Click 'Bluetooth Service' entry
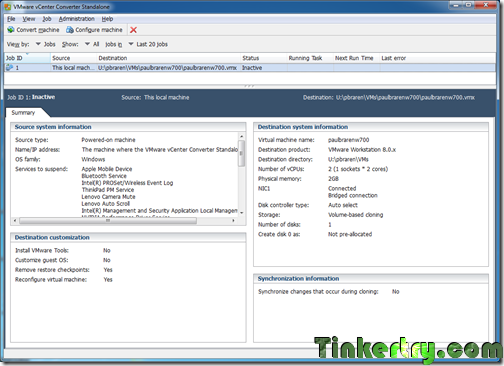 pos(104,176)
